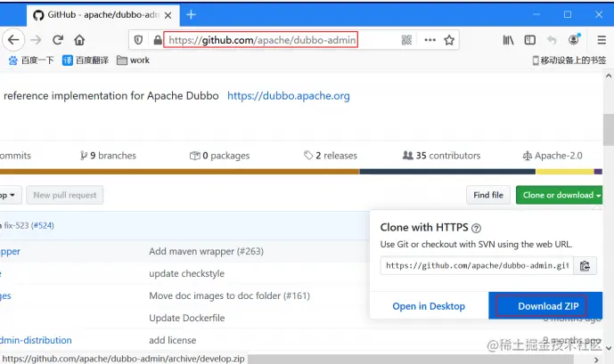Bookmark this page with the star

449,40
